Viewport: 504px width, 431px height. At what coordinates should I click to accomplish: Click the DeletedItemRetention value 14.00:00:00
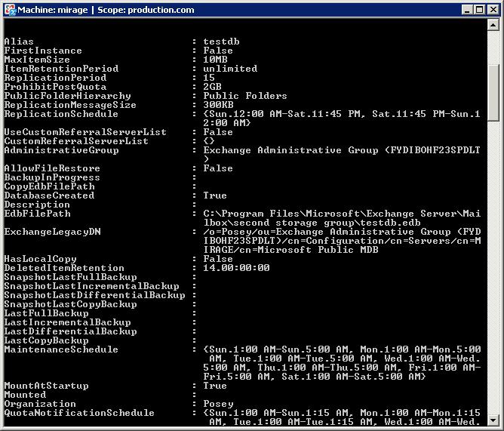click(x=236, y=268)
